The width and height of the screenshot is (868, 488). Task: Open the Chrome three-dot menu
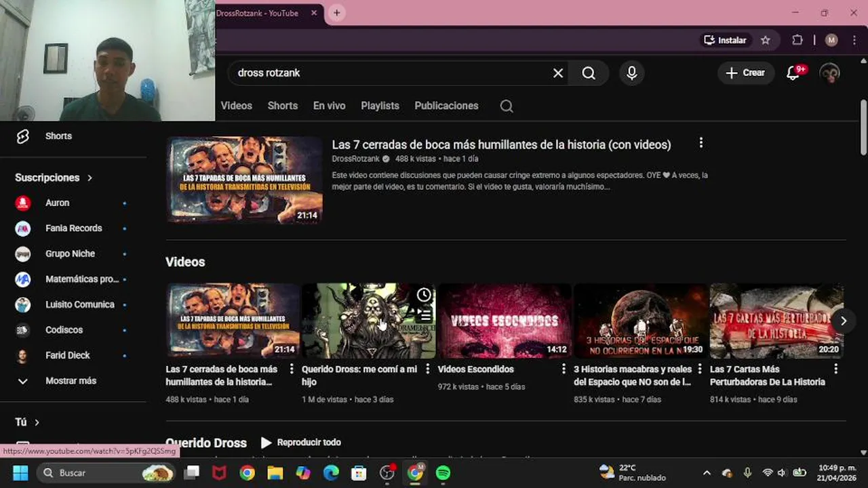854,40
